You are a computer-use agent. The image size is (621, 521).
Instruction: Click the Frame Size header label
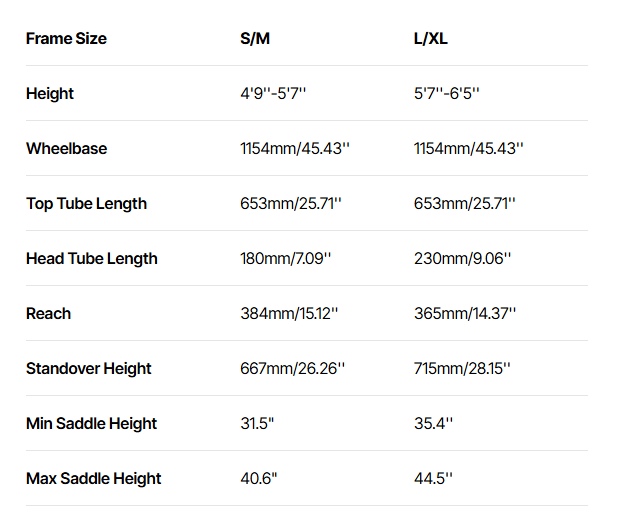(x=66, y=39)
